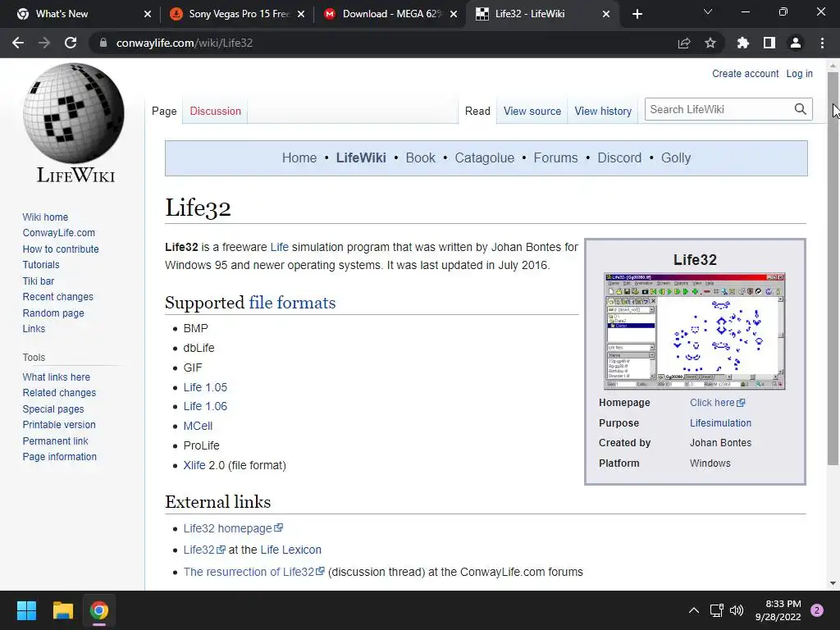This screenshot has width=840, height=630.
Task: Click the infobox homepage Click here link
Action: point(717,403)
